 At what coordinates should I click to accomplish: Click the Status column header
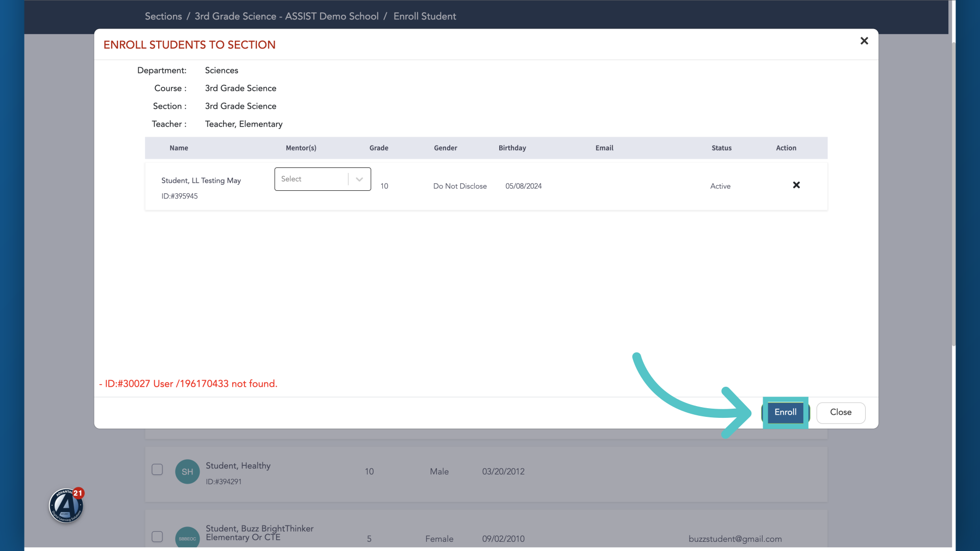tap(721, 148)
